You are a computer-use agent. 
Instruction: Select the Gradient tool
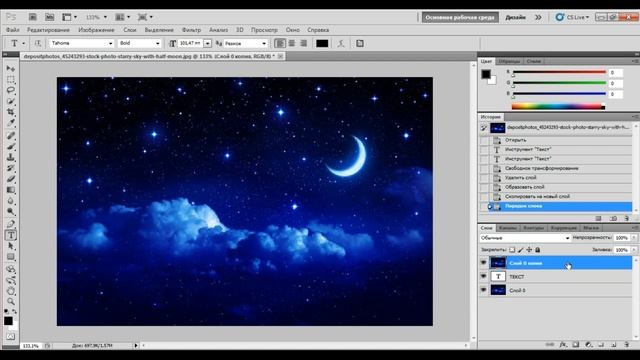click(x=11, y=190)
